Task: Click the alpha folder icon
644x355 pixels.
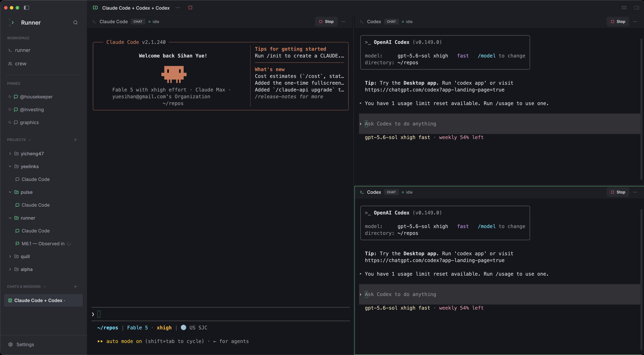Action: [x=16, y=269]
